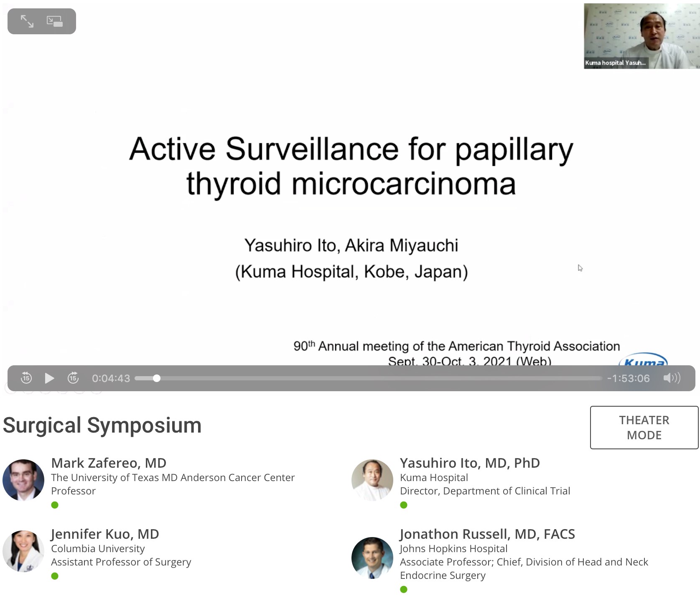Click green status dot under Jennifer Kuo
Screen dimensions: 700x596
[x=55, y=576]
